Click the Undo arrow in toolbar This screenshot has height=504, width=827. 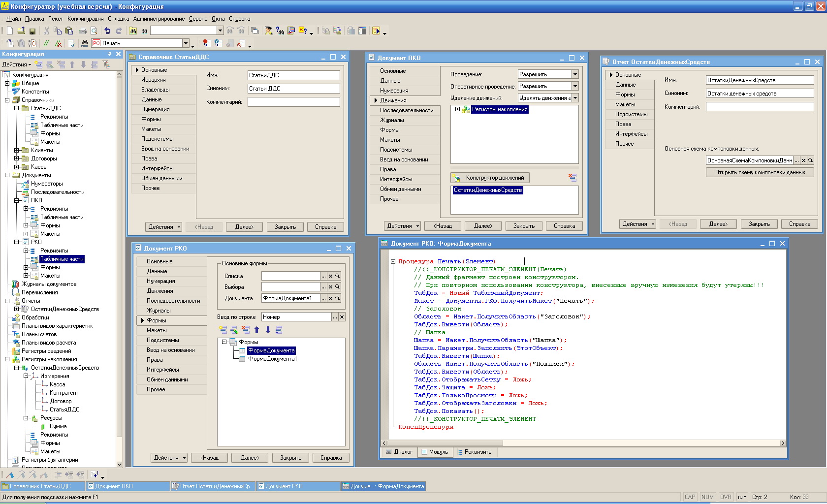pos(107,31)
